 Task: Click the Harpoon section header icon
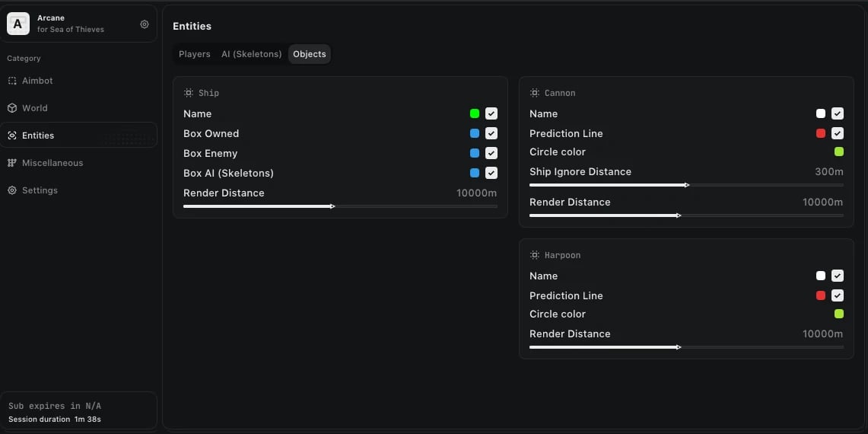click(534, 256)
